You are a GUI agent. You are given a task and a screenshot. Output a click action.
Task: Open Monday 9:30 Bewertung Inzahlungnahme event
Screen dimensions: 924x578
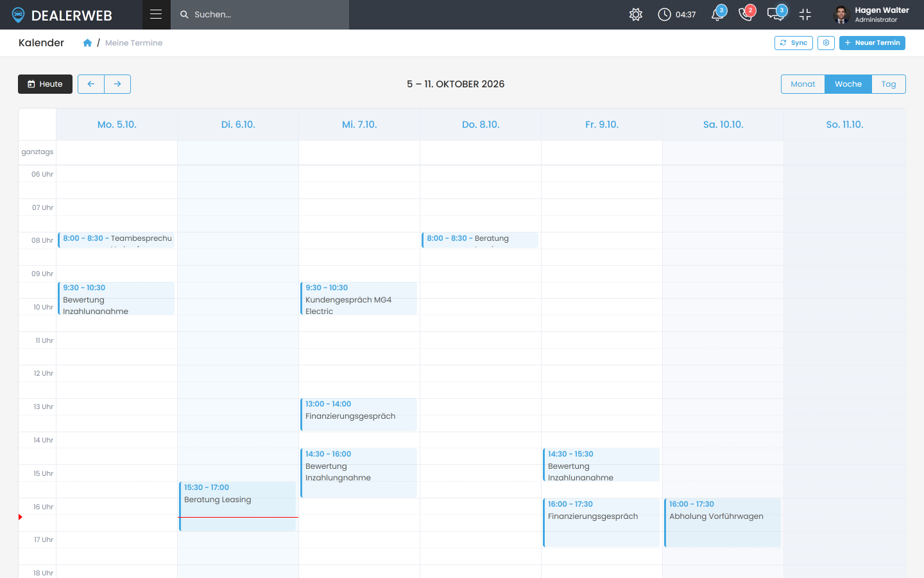point(116,299)
